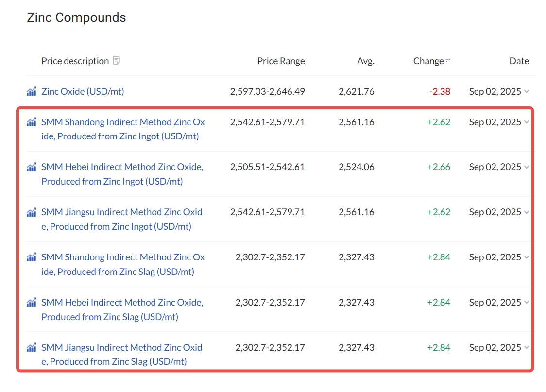
Task: Click the Price description column header
Action: [75, 61]
